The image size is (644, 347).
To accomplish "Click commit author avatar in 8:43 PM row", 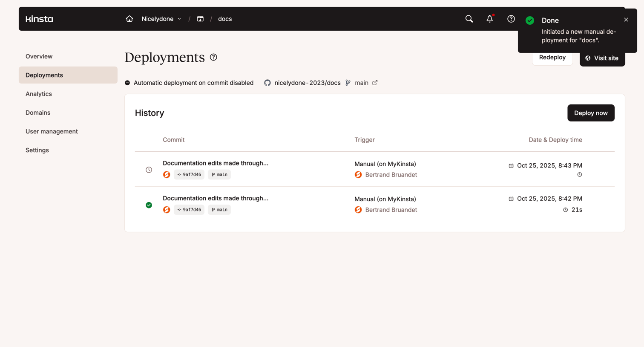I will (167, 175).
